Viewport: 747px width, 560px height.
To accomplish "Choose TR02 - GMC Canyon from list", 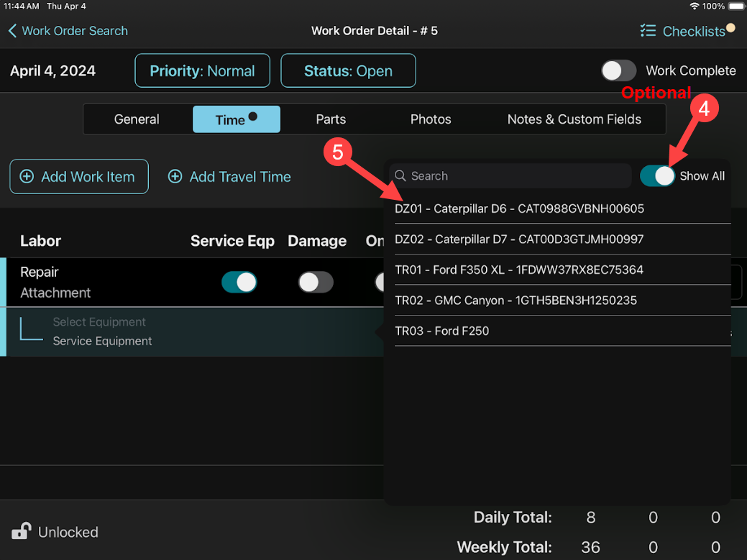I will (x=515, y=300).
